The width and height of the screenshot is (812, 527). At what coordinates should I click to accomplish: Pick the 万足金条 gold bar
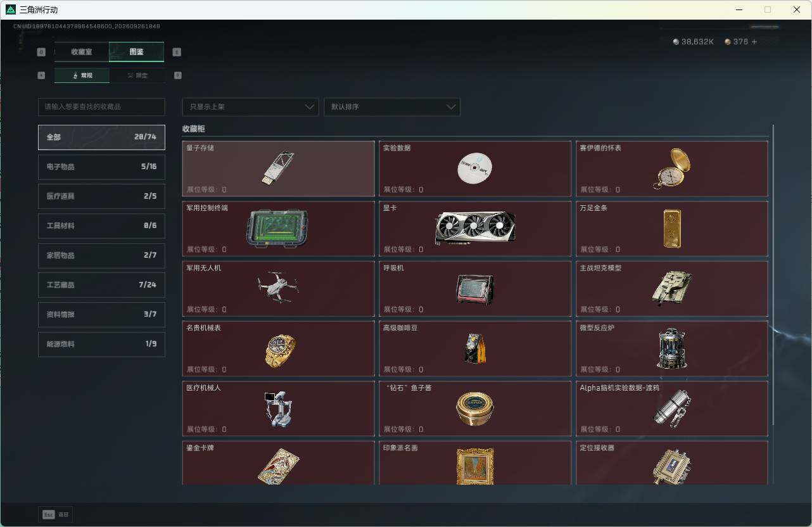pyautogui.click(x=672, y=229)
